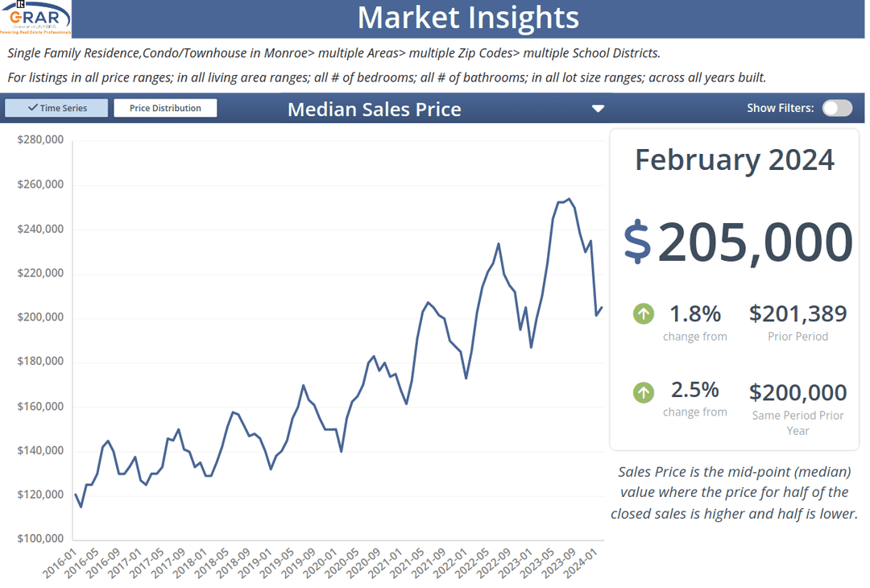This screenshot has width=870, height=588.
Task: Click the chart line's highest peak in 2023
Action: (x=569, y=199)
